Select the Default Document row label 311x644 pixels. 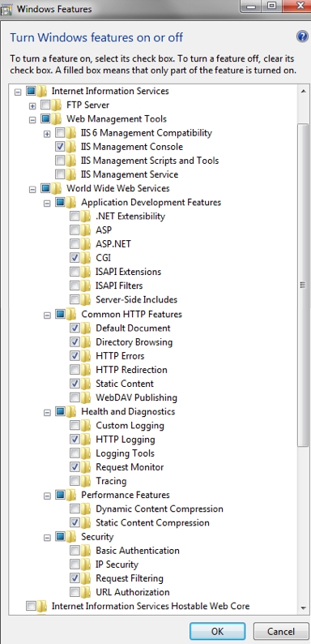point(133,328)
